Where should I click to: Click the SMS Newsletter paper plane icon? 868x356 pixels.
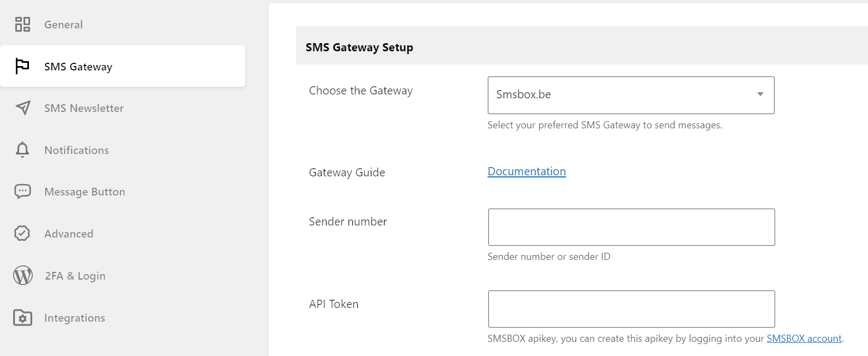(23, 108)
